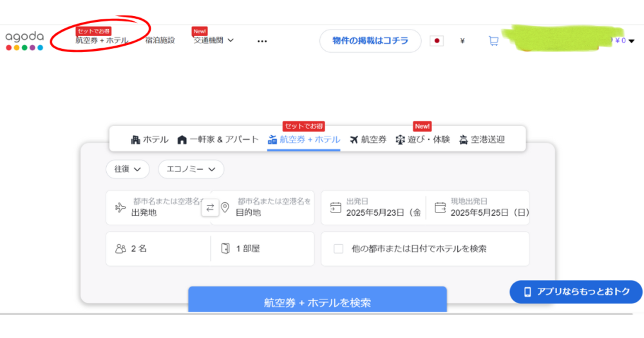Expand the 交通機関 navigation dropdown
This screenshot has height=338, width=644.
point(214,41)
